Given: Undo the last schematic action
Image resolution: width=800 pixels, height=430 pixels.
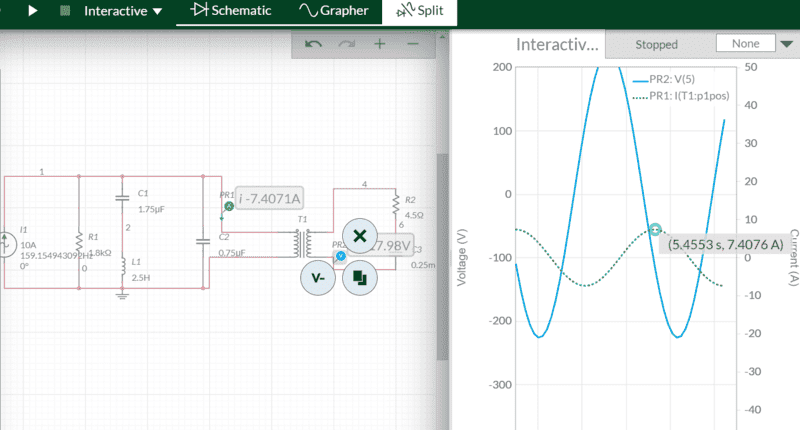Looking at the screenshot, I should [x=313, y=44].
